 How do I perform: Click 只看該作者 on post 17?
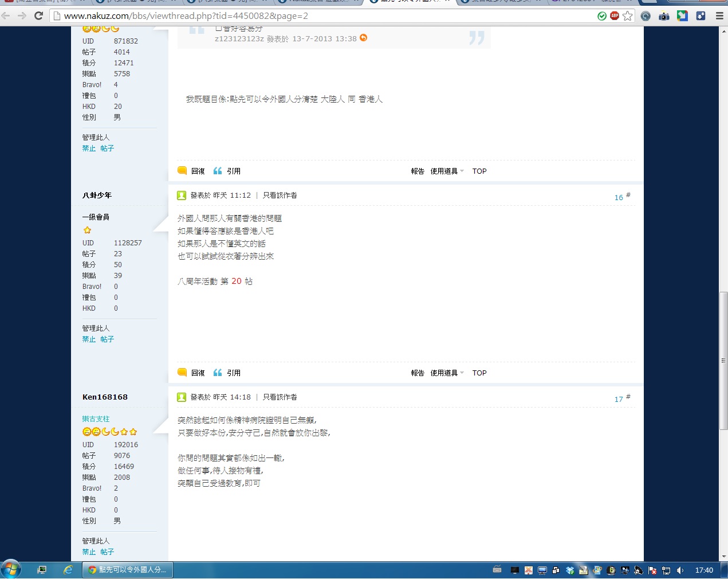click(280, 397)
